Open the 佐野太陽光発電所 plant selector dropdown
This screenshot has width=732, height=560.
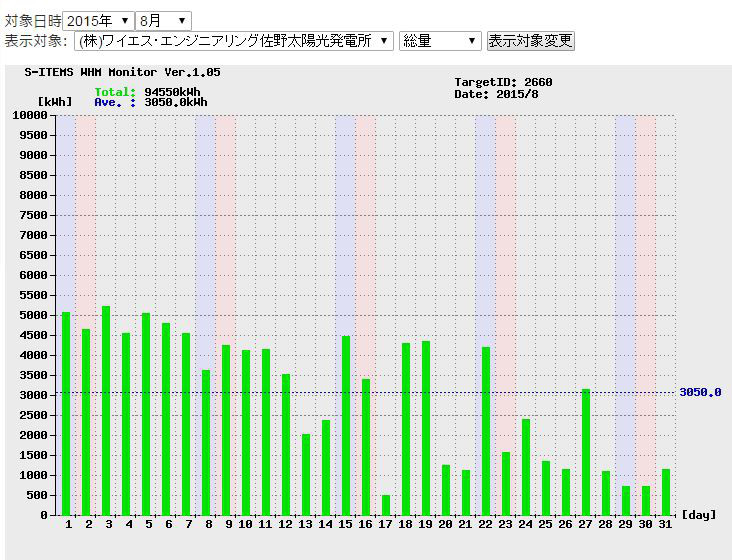(x=233, y=41)
